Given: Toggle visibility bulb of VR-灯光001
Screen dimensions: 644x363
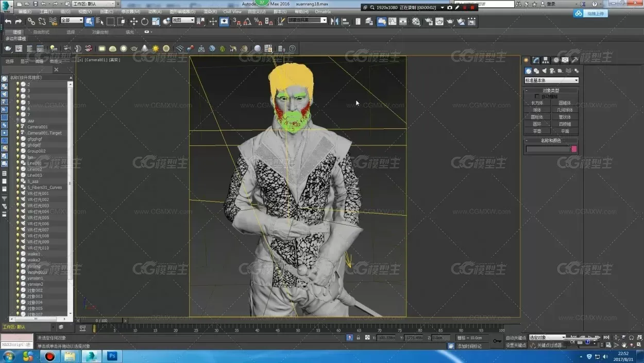Looking at the screenshot, I should pyautogui.click(x=18, y=193).
